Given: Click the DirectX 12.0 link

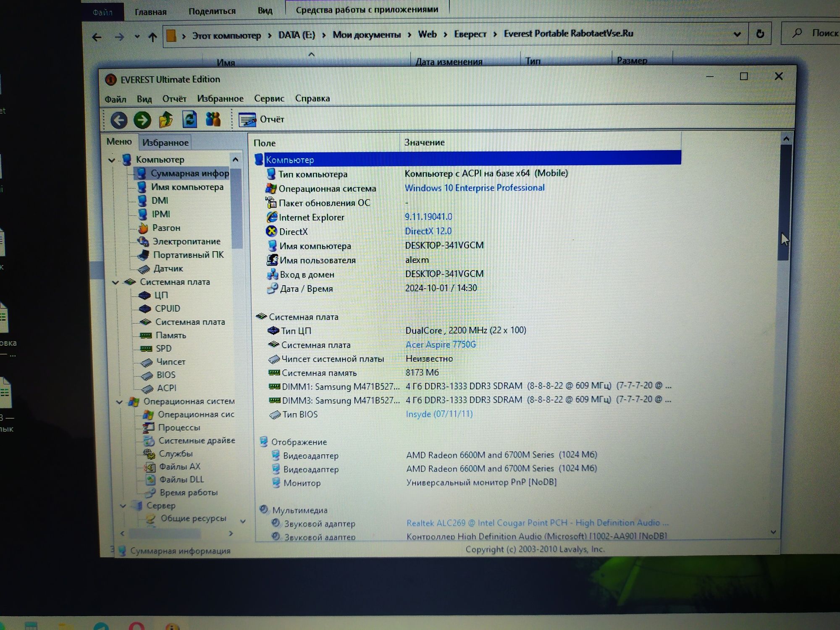Looking at the screenshot, I should pos(428,231).
